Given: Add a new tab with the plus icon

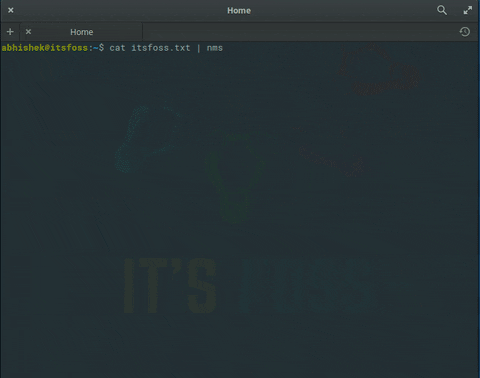Looking at the screenshot, I should click(x=10, y=32).
